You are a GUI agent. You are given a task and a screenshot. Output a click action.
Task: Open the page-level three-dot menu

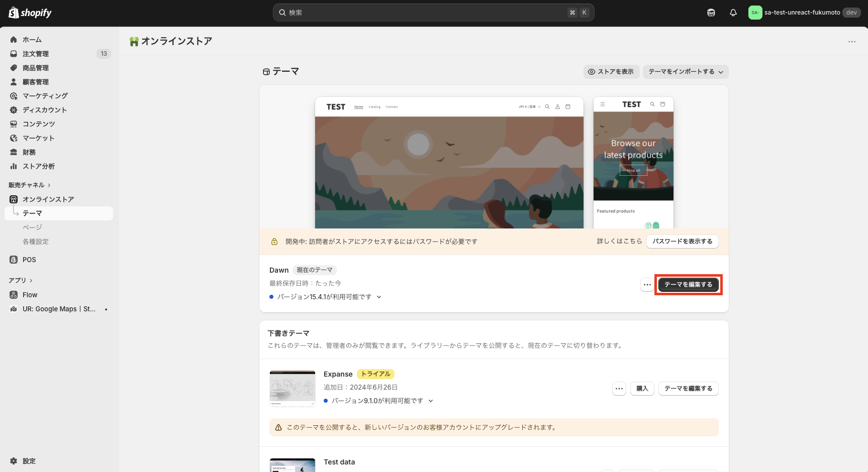click(852, 42)
